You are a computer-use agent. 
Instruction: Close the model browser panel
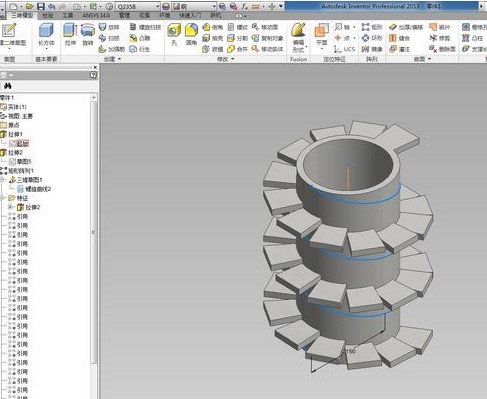click(95, 67)
